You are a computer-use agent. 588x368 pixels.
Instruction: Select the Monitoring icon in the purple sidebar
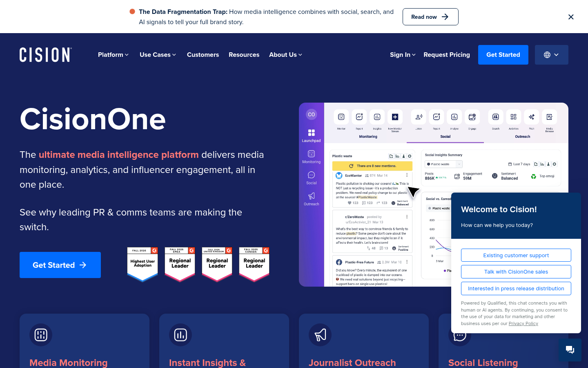311,154
